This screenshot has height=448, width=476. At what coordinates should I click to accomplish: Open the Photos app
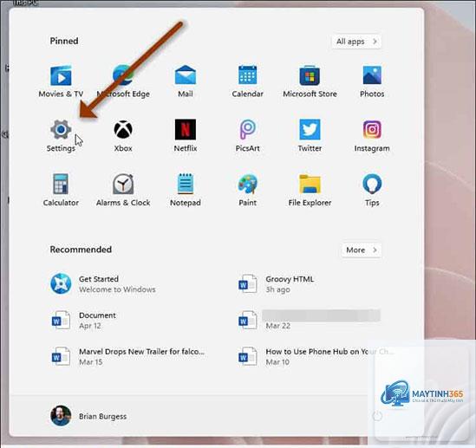[x=372, y=81]
